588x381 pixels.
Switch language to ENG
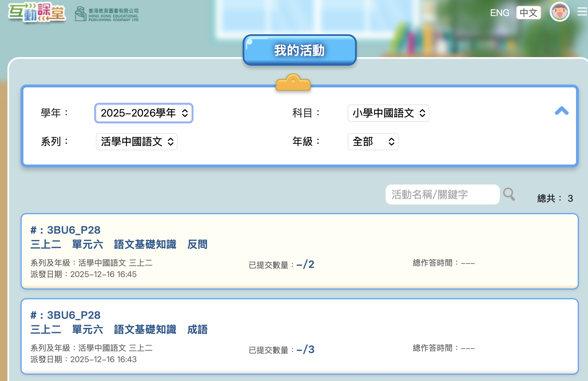500,13
